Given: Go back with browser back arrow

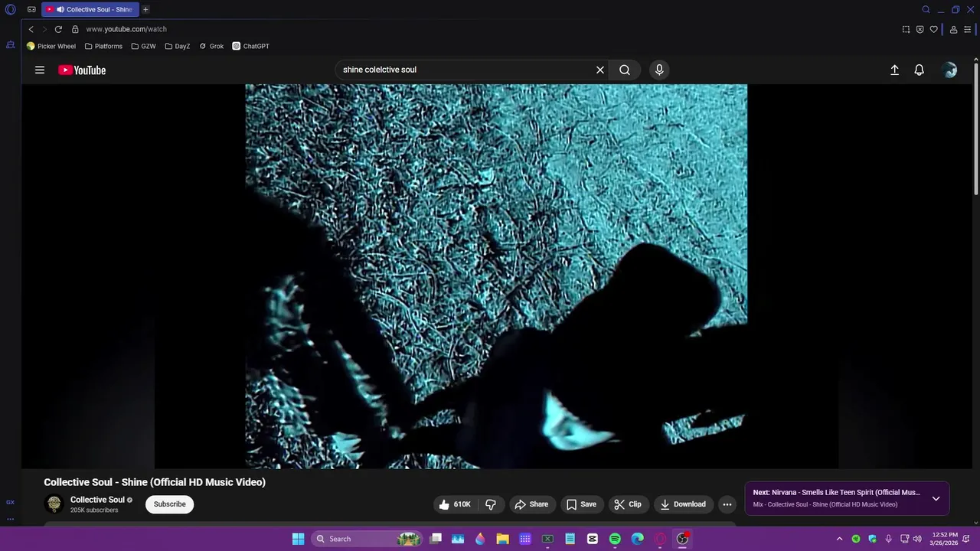Looking at the screenshot, I should click(31, 29).
